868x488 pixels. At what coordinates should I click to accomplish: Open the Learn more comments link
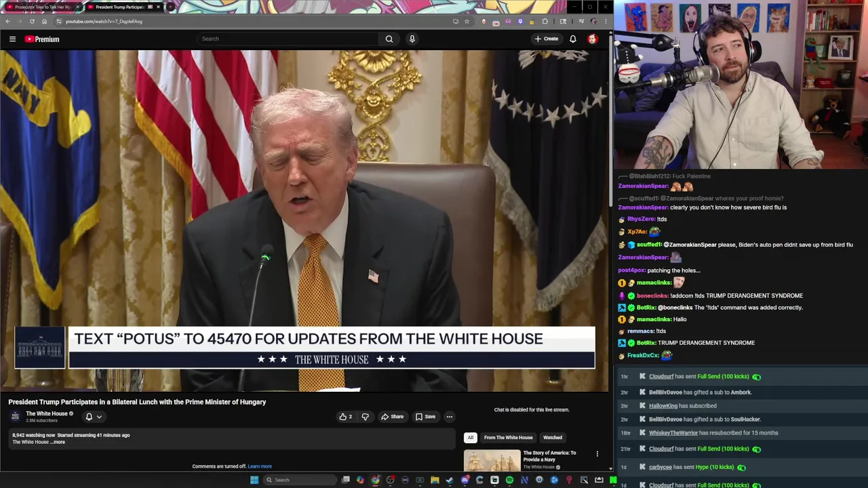click(x=260, y=466)
